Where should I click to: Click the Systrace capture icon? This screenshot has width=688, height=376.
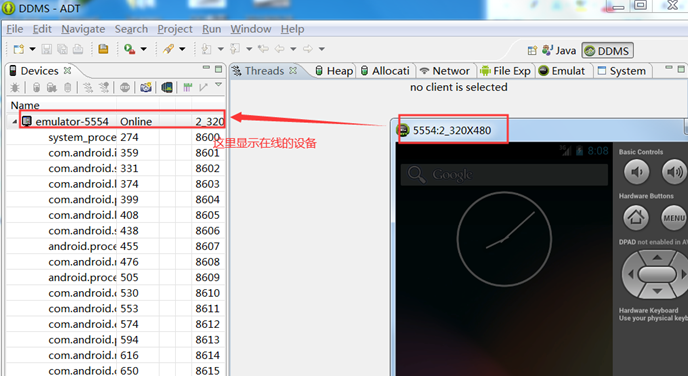click(x=188, y=88)
